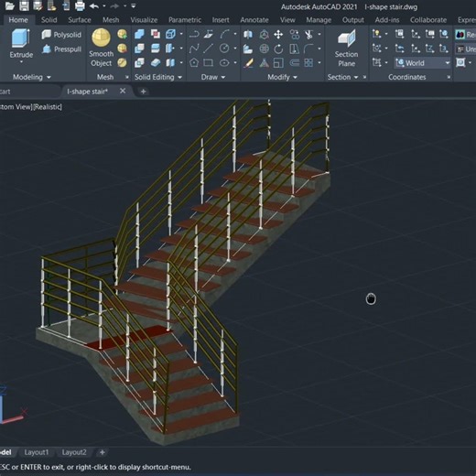The height and width of the screenshot is (476, 476).
Task: Open the Annotate ribbon tab
Action: click(254, 20)
